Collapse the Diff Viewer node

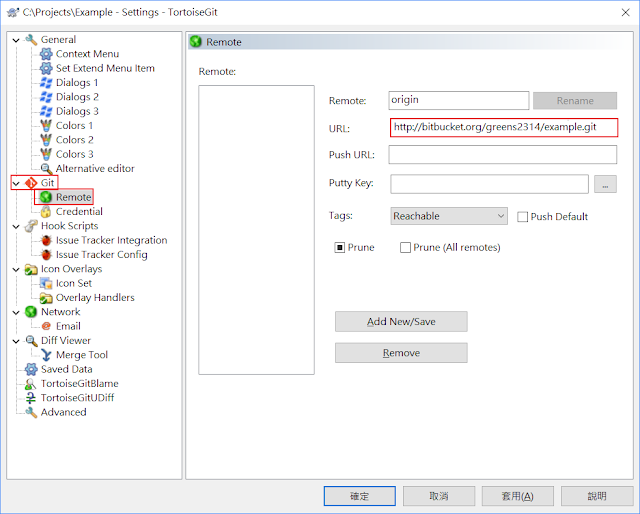(16, 341)
